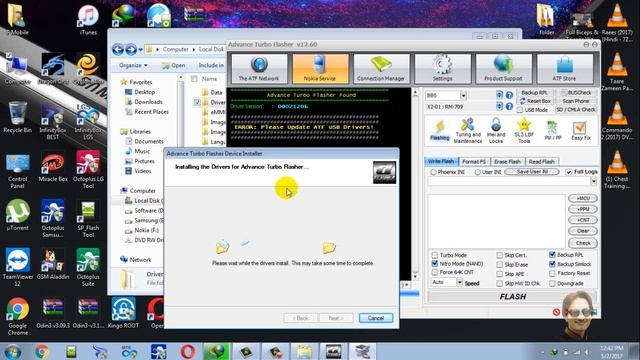
Task: Select Downloads in Explorer favorites
Action: [148, 102]
